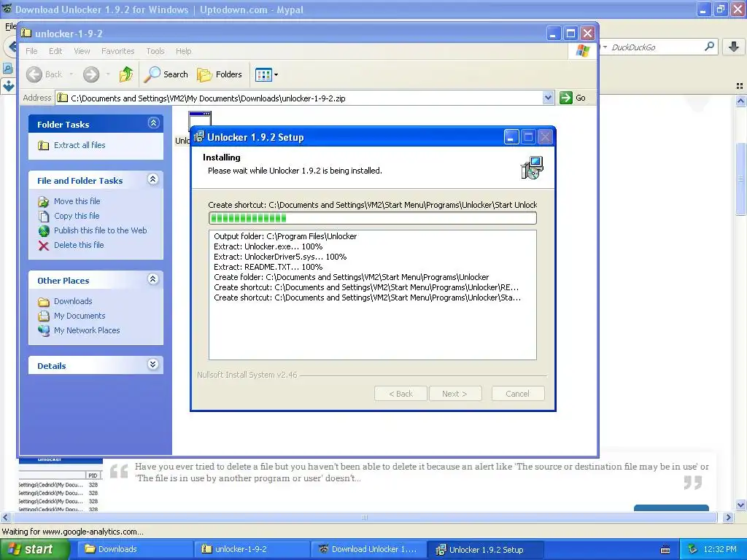
Task: Click the Publish to Web globe icon
Action: (x=43, y=231)
